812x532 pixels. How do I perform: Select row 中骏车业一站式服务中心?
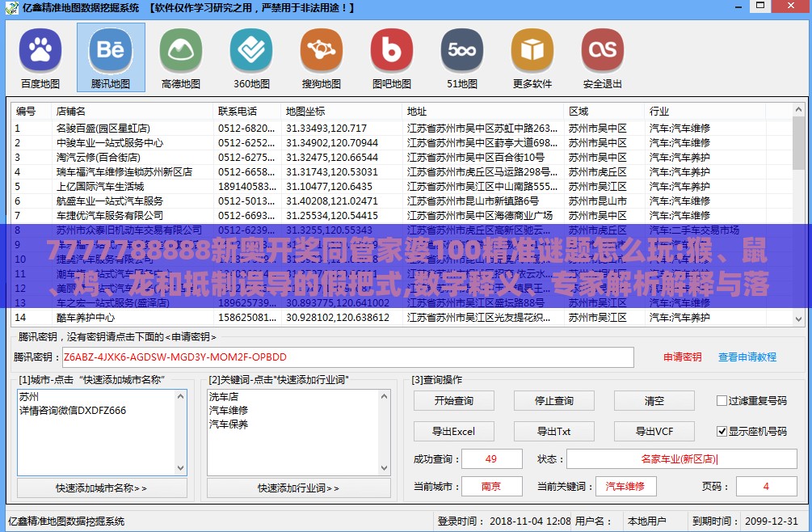click(x=402, y=142)
